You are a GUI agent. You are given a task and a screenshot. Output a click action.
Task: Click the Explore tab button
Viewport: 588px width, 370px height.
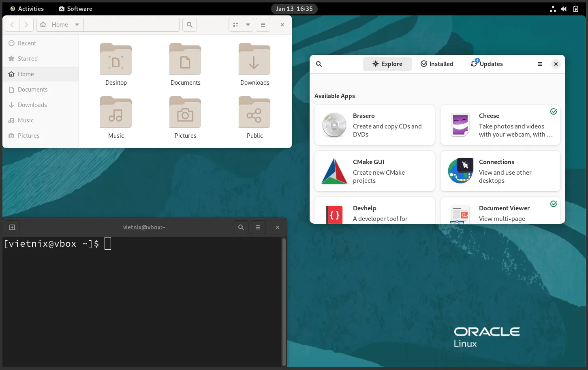pos(387,64)
